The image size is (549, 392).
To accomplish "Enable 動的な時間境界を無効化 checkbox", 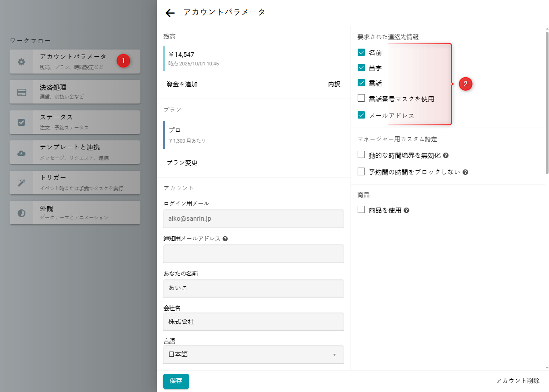I will pos(361,155).
